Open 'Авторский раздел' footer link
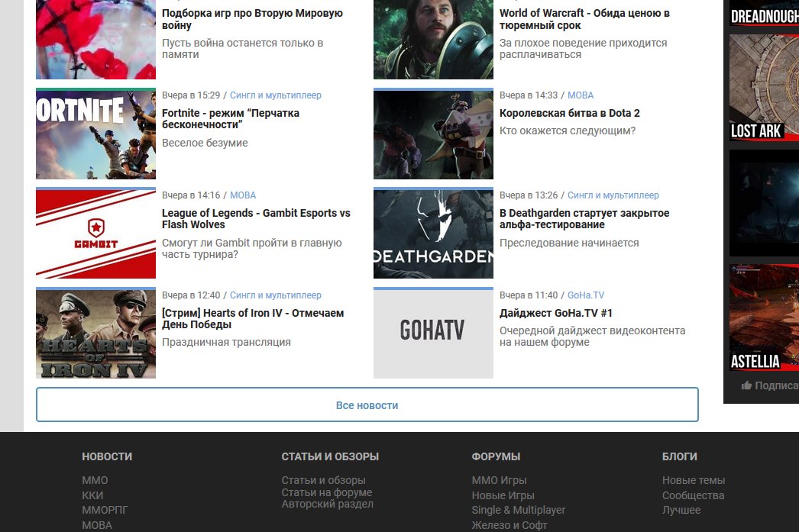799x532 pixels. [328, 504]
